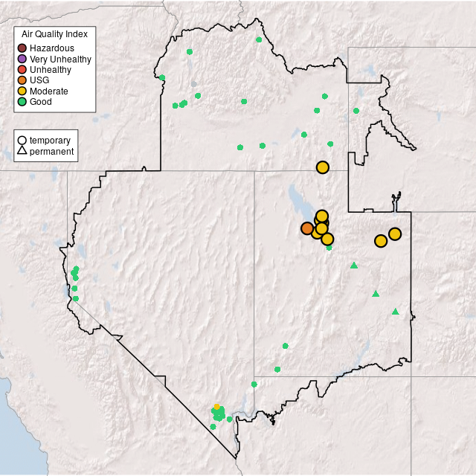The height and width of the screenshot is (476, 476).
Task: Click the southernmost green triangle marker
Action: [x=395, y=312]
